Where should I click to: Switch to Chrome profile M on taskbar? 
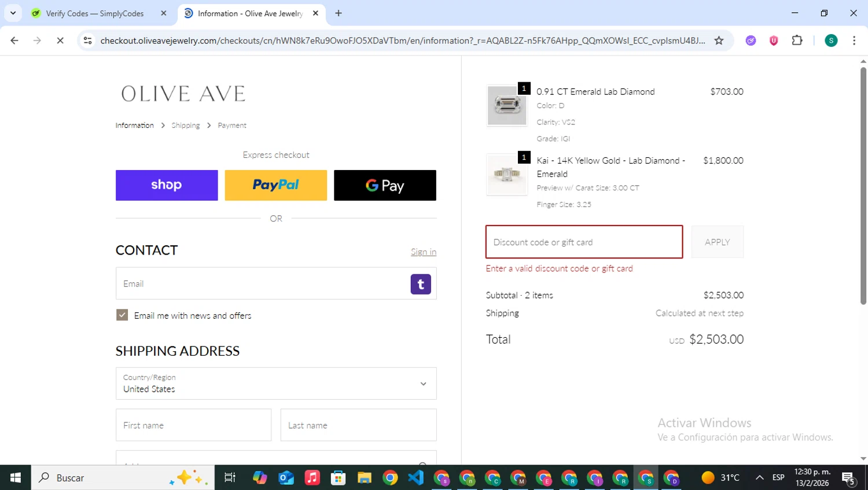(x=518, y=478)
